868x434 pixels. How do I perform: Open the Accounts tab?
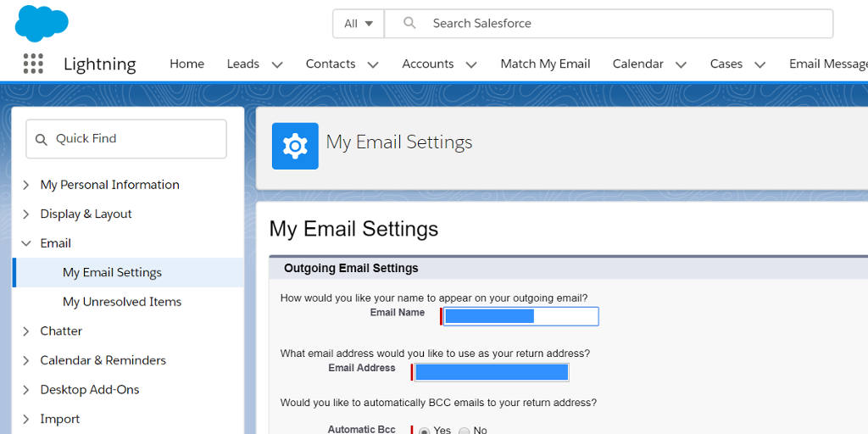pyautogui.click(x=428, y=64)
